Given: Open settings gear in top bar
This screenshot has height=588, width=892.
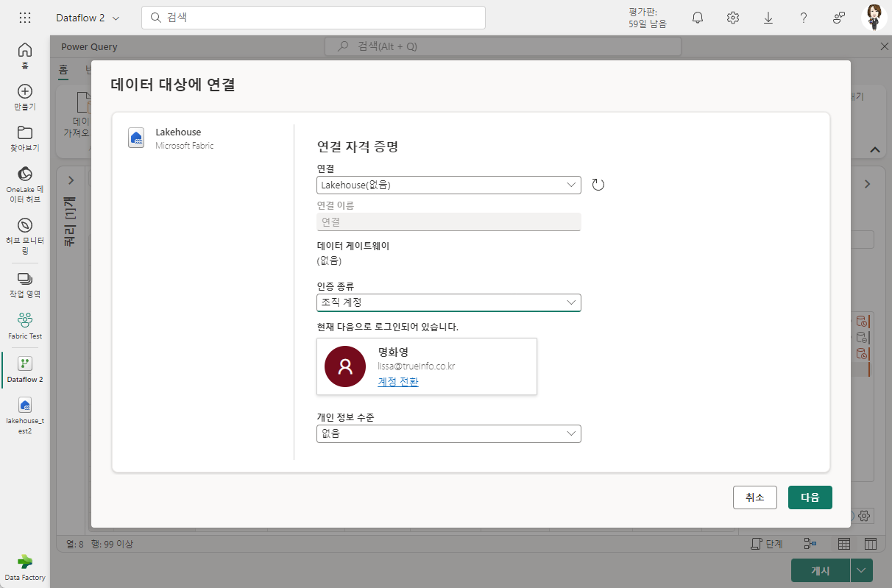Looking at the screenshot, I should pos(733,18).
